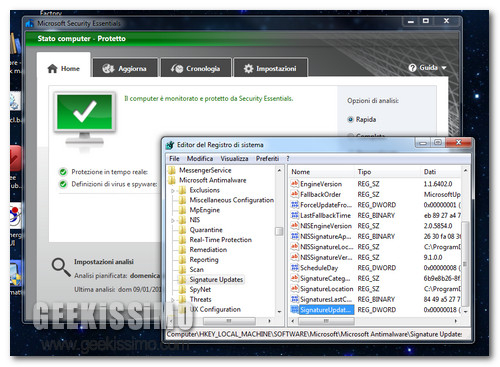Click the SignatureCateg... string value icon
This screenshot has height=367, width=500.
[x=295, y=278]
